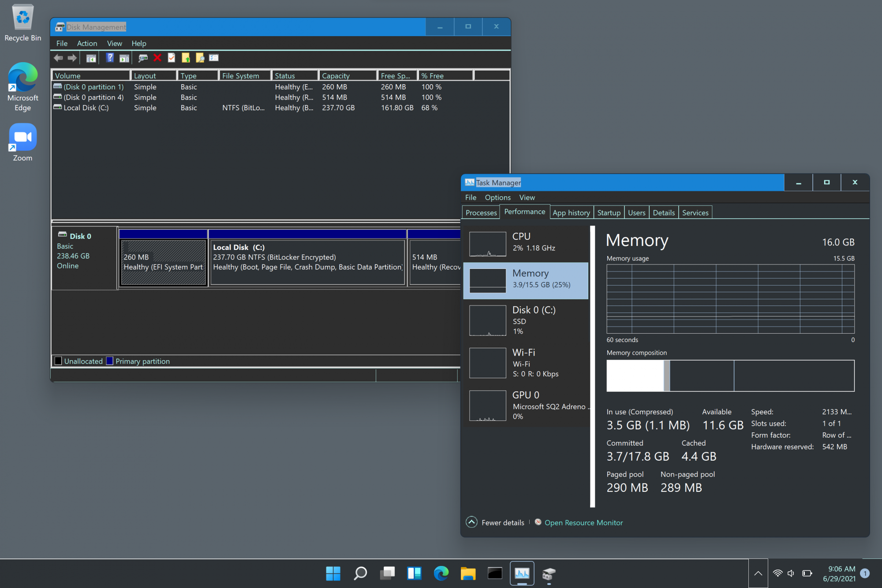Click the checklist settings toolbar icon
The image size is (882, 588).
(x=214, y=58)
